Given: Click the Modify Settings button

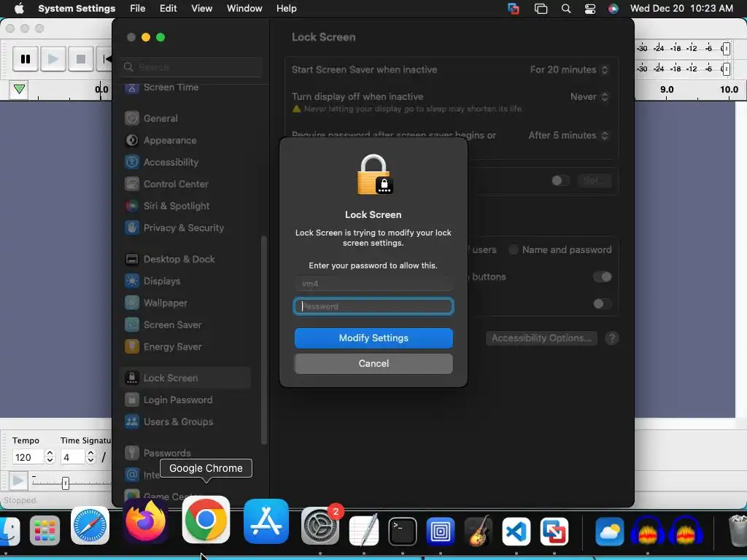Looking at the screenshot, I should (x=373, y=338).
